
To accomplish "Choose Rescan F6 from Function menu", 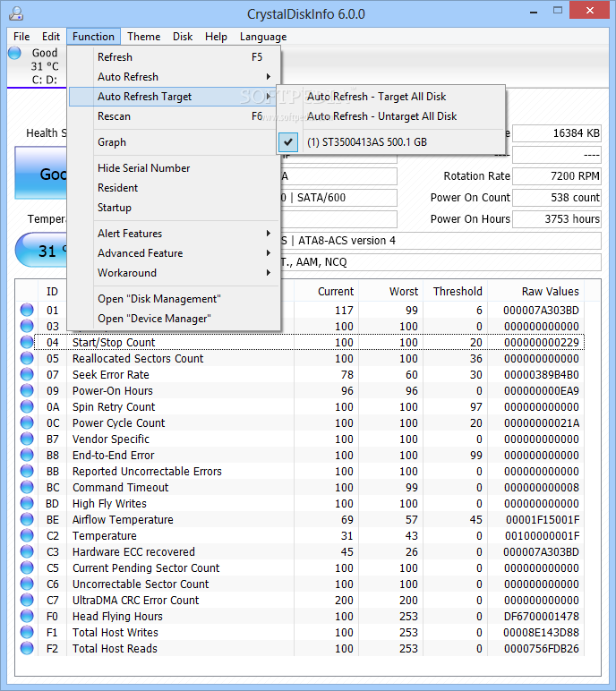I will (x=175, y=116).
